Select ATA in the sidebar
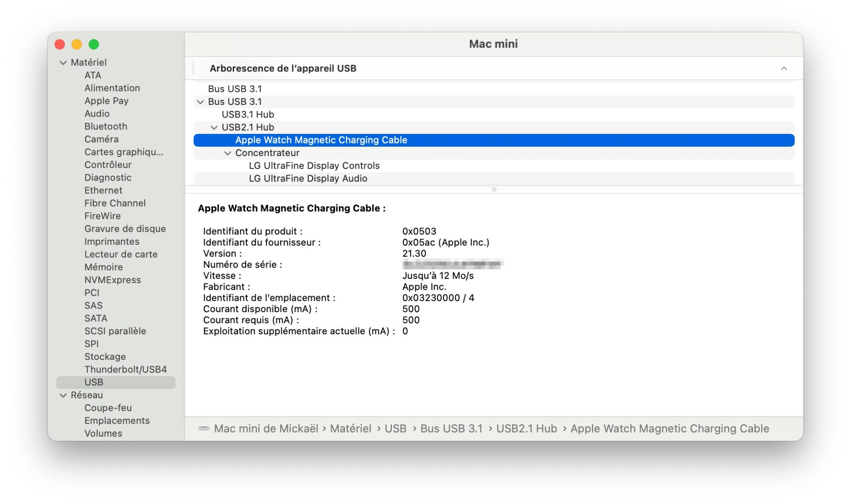The height and width of the screenshot is (504, 851). (x=93, y=75)
